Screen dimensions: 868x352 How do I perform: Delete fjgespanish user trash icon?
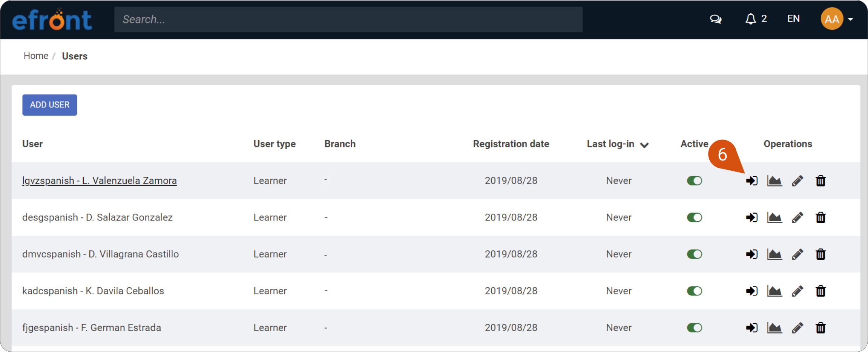(820, 328)
